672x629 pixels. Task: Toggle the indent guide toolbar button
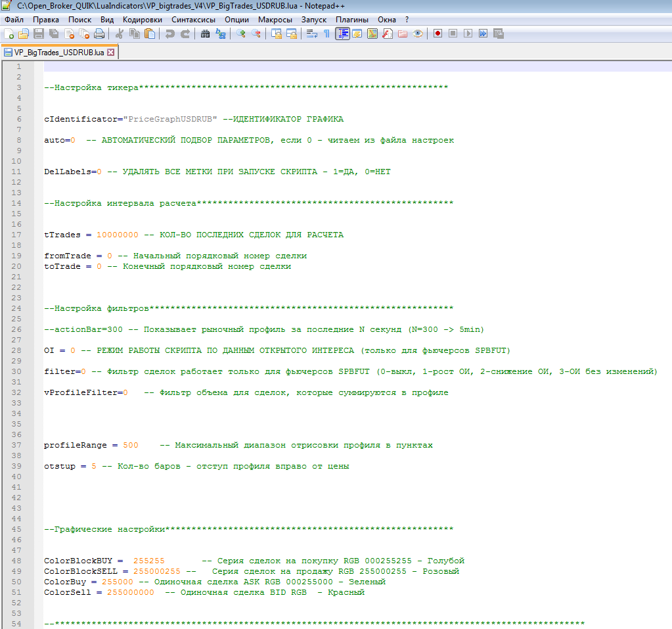[x=342, y=34]
